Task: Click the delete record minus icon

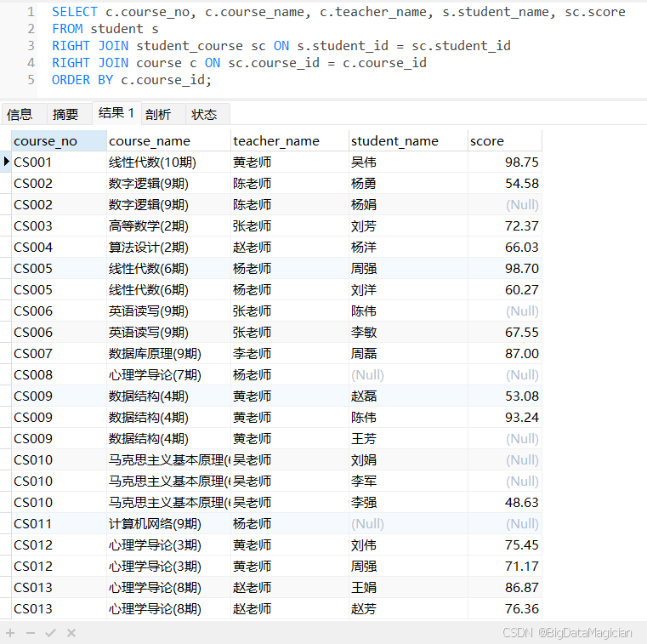Action: pyautogui.click(x=31, y=633)
